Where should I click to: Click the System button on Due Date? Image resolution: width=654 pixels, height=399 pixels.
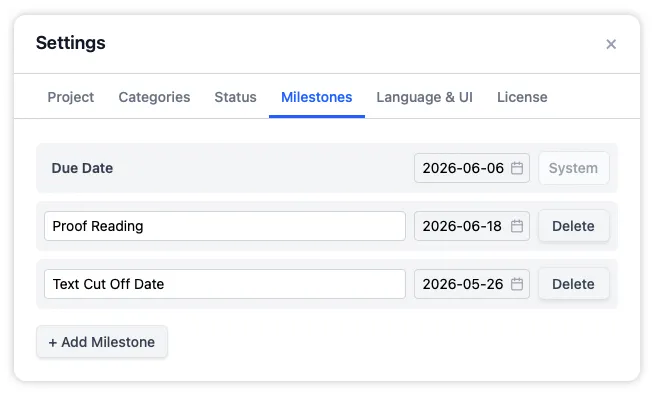(x=574, y=168)
